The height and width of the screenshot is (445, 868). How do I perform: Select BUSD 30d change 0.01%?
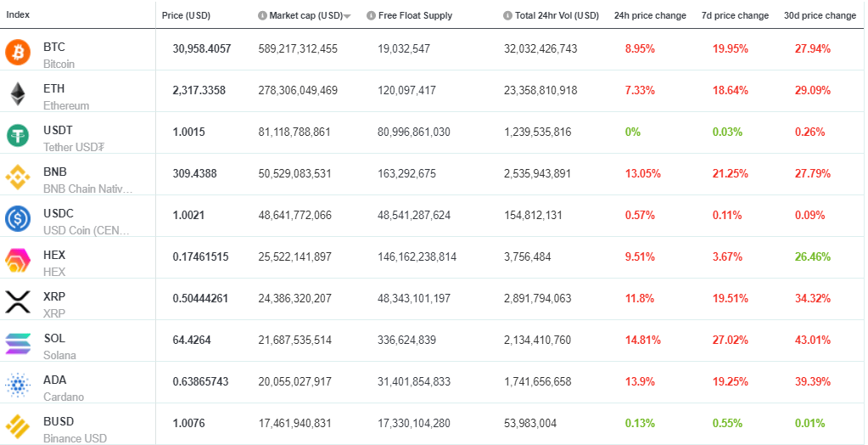coord(809,423)
